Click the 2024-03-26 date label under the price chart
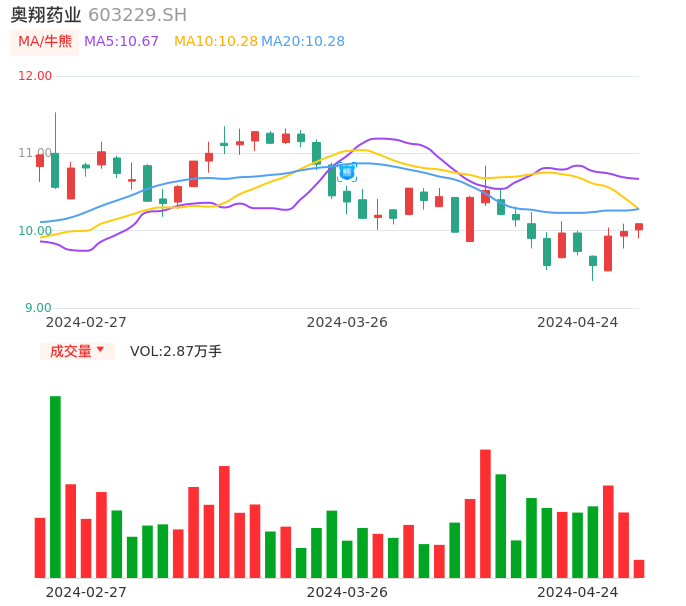Screen dimensions: 686x606 [x=347, y=322]
